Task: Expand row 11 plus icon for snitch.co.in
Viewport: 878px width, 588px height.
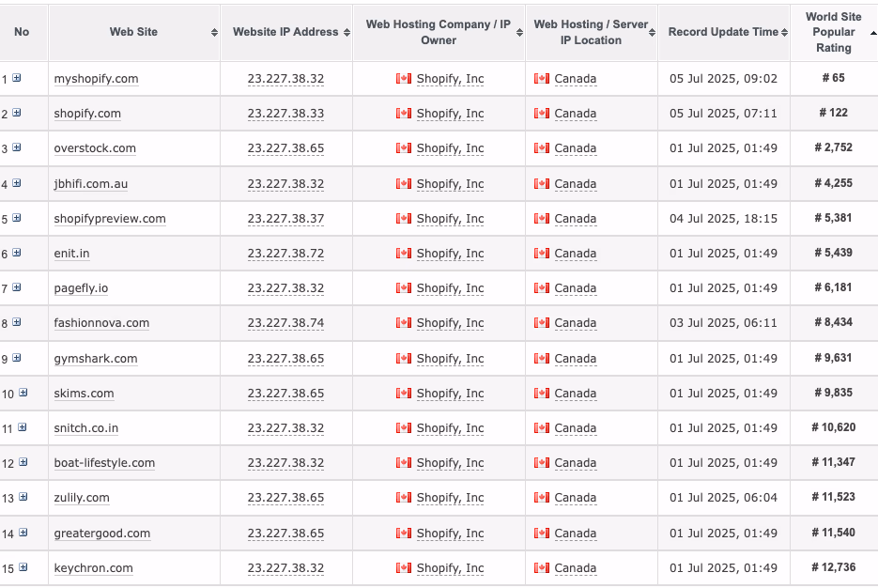Action: [x=23, y=427]
